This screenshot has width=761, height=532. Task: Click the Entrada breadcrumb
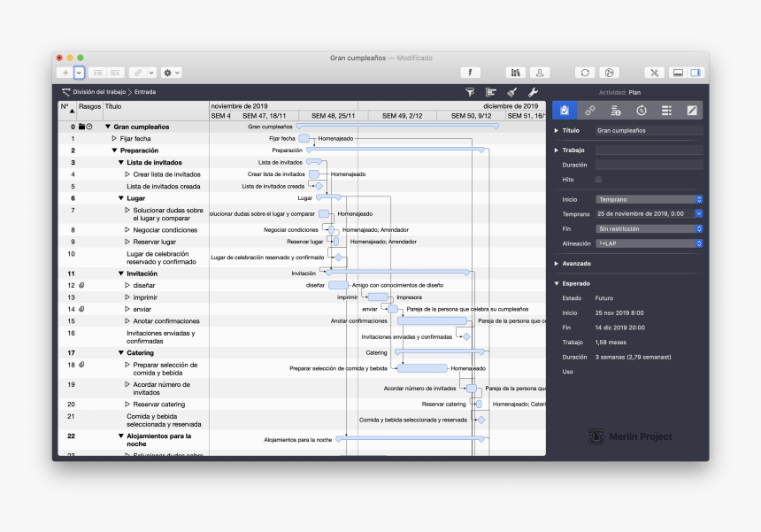(x=145, y=92)
